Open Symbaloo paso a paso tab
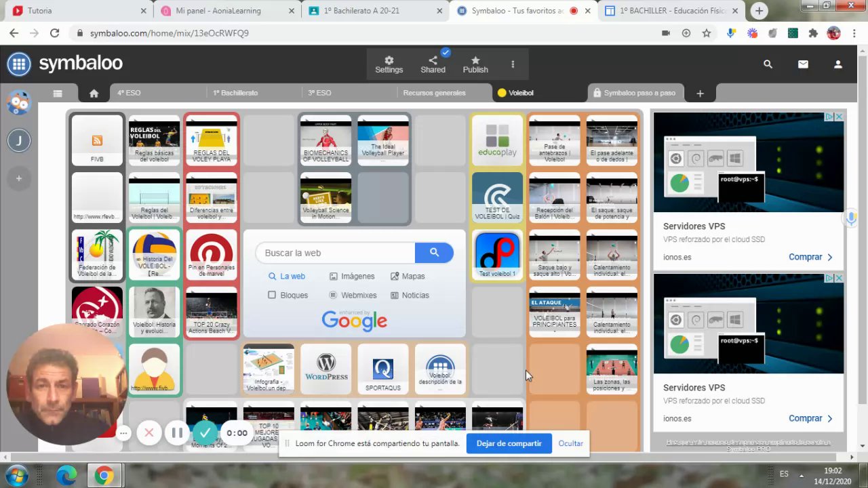 coord(636,93)
